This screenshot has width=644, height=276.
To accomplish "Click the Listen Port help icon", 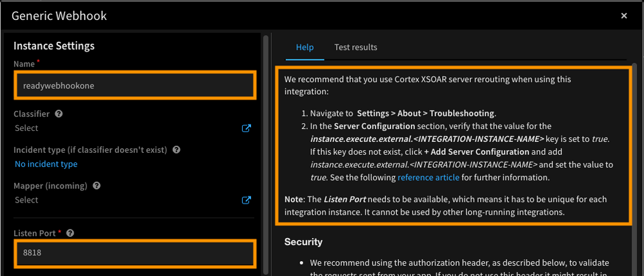I will pos(70,233).
